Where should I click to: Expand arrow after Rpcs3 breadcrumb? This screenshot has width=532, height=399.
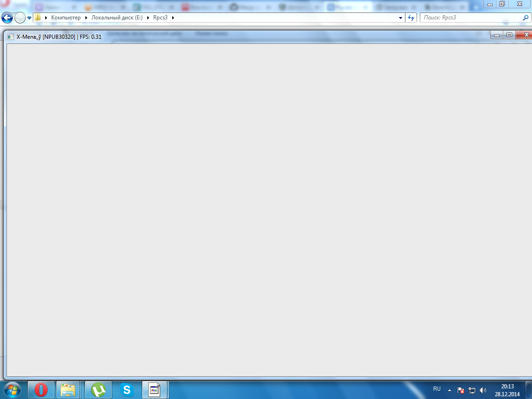[173, 18]
